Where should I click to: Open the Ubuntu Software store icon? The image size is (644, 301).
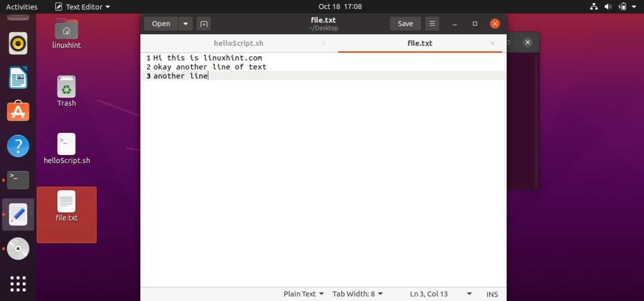pos(18,111)
